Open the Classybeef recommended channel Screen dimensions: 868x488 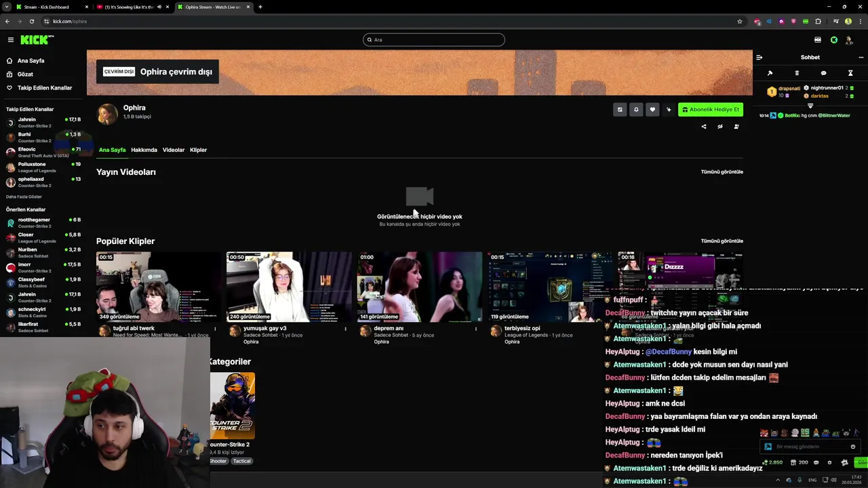point(43,283)
